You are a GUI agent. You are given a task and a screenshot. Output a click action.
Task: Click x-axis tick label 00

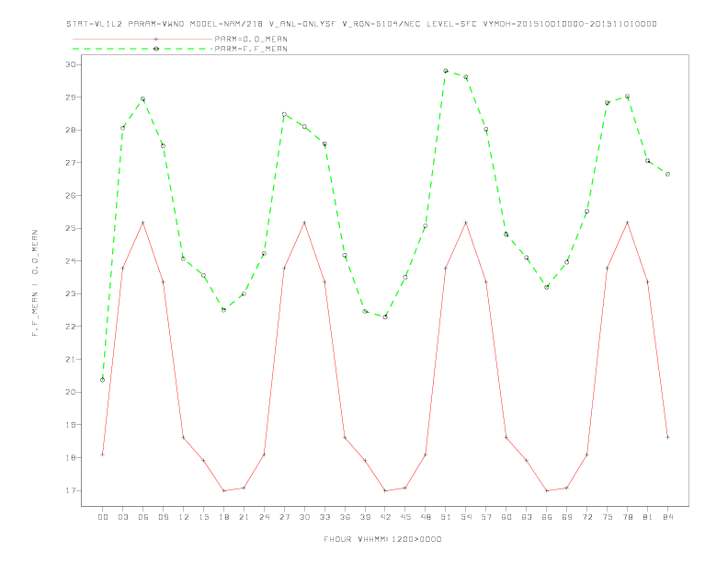coord(103,517)
